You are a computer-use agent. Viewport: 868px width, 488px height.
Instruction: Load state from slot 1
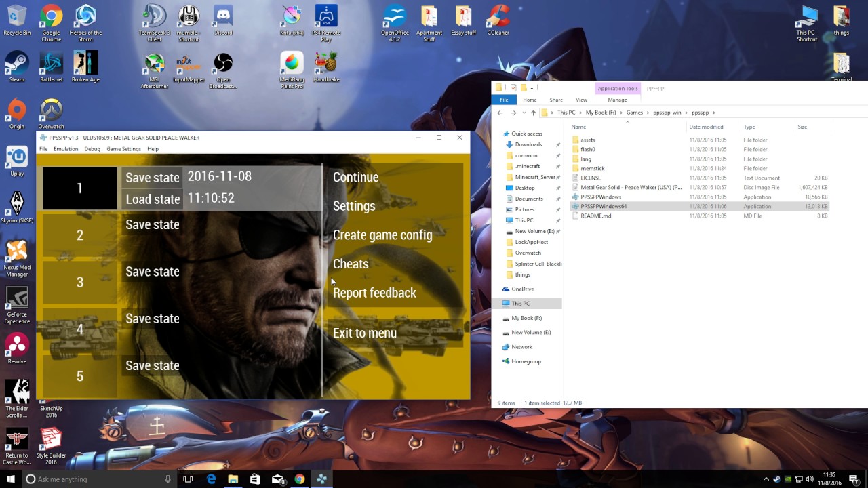click(152, 199)
